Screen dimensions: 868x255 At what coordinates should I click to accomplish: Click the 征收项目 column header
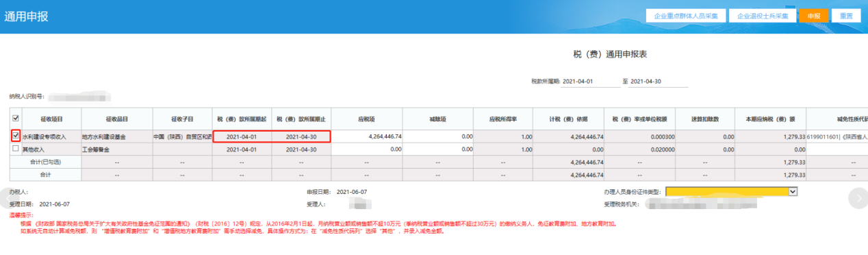[x=51, y=119]
